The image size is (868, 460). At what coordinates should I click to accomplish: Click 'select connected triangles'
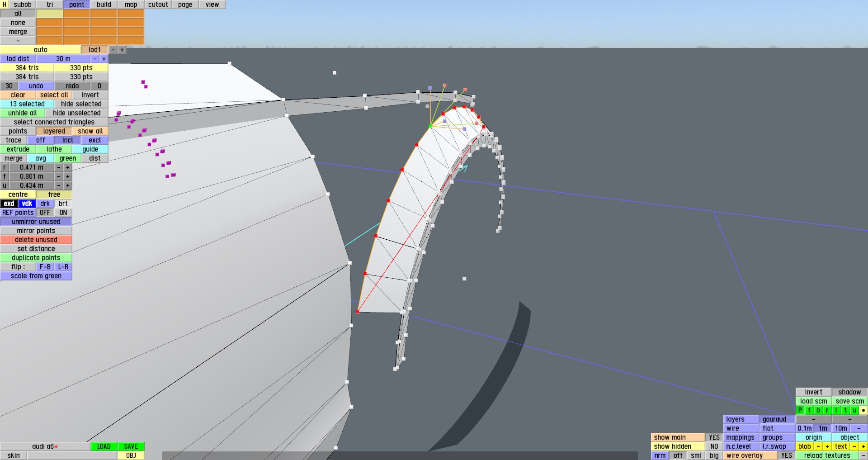54,122
